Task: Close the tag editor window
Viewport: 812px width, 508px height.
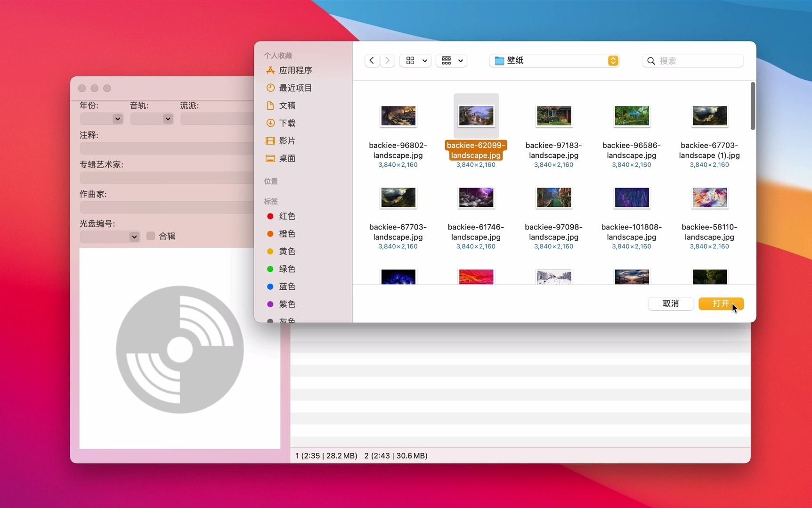Action: [82, 88]
